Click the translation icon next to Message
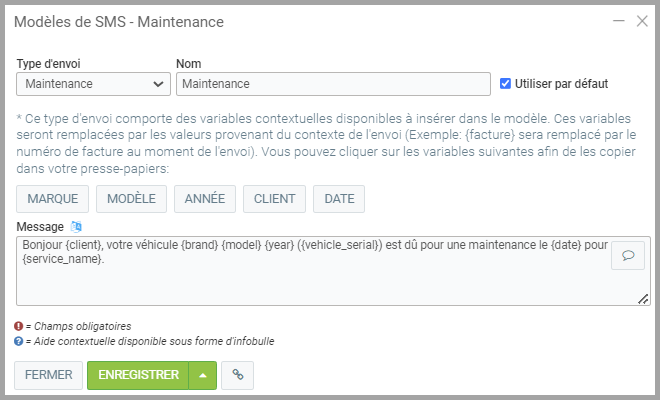The width and height of the screenshot is (660, 400). (x=77, y=227)
